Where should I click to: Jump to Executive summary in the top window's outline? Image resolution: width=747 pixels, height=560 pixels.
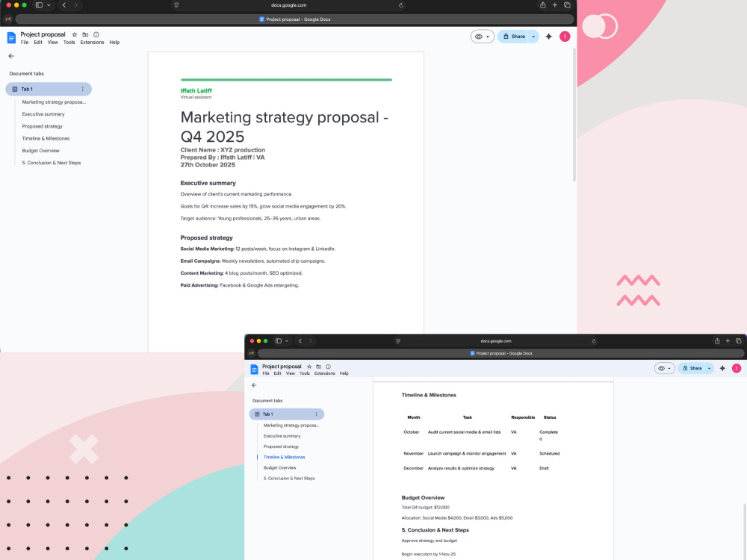[43, 114]
